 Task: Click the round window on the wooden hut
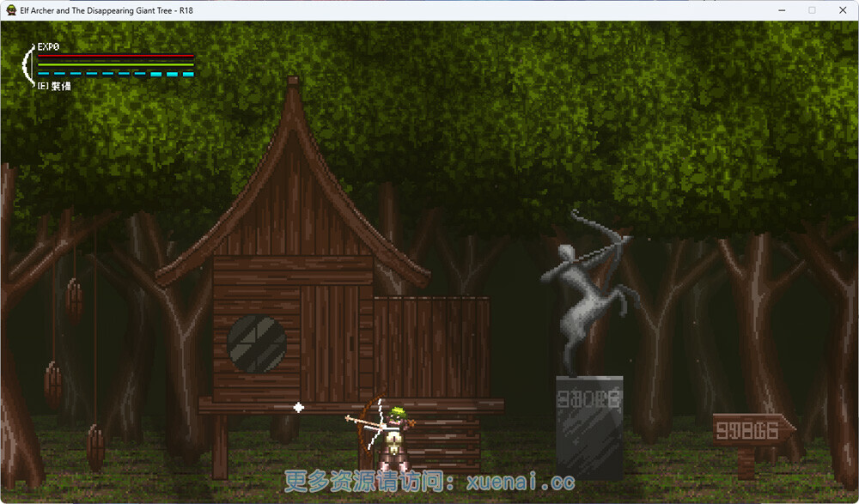[256, 343]
